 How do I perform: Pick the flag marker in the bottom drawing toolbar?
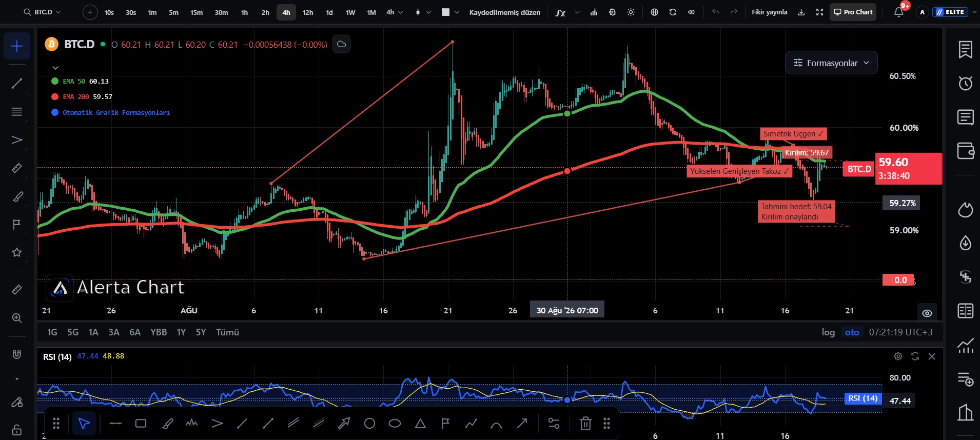(x=445, y=423)
